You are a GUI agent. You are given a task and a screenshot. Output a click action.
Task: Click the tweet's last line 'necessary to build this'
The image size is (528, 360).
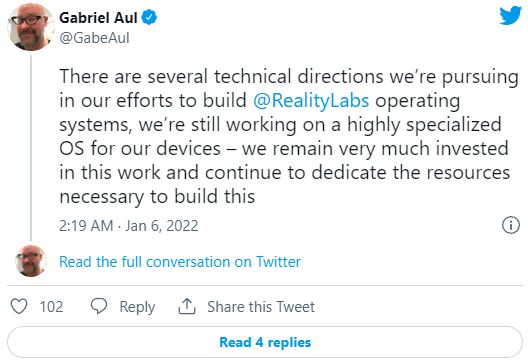pos(157,197)
